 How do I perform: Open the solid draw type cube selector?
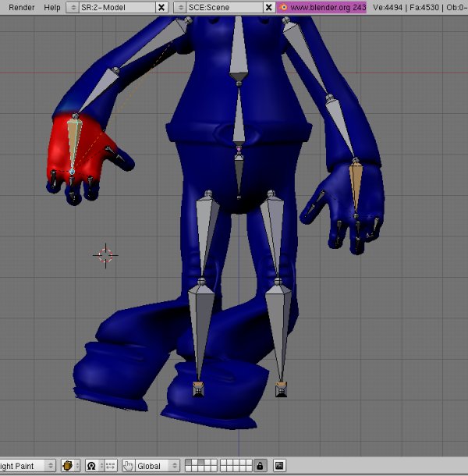pos(70,466)
